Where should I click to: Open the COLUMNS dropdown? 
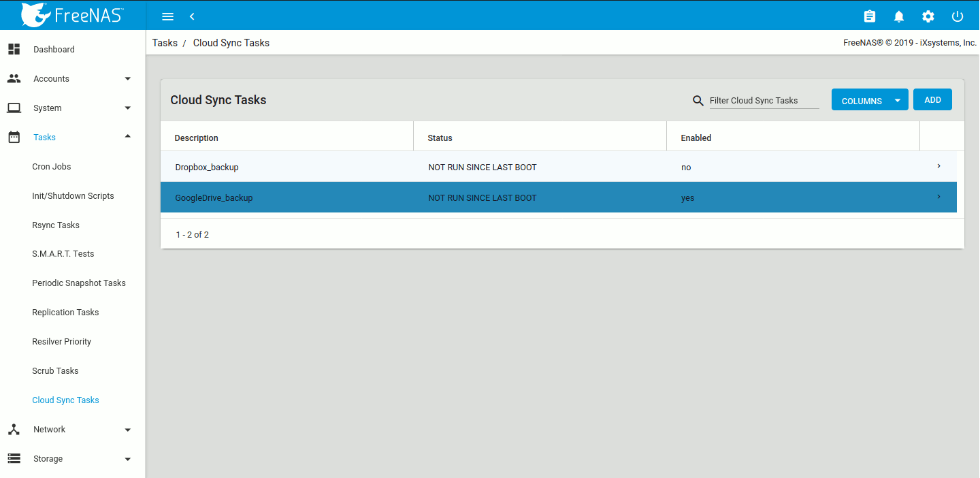click(x=870, y=100)
